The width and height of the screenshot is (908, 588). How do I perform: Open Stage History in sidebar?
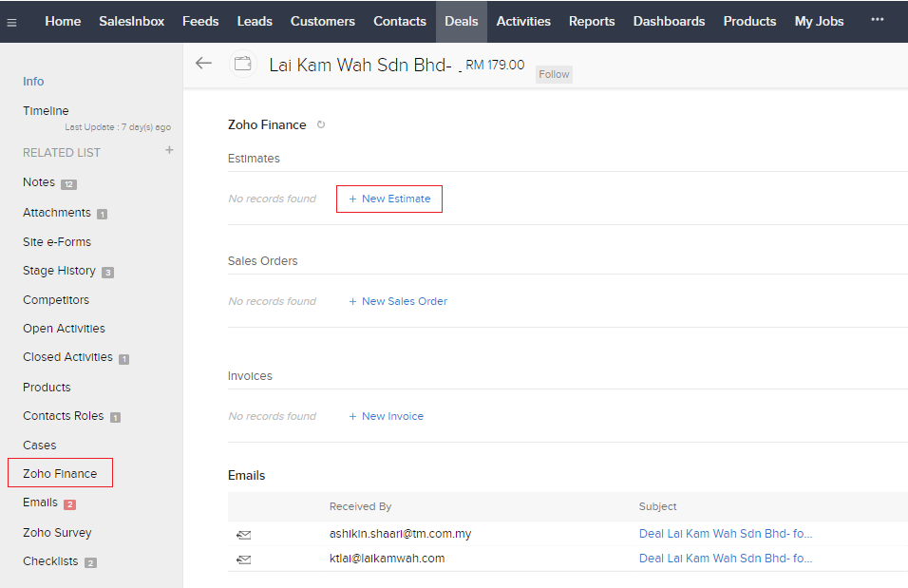tap(59, 271)
